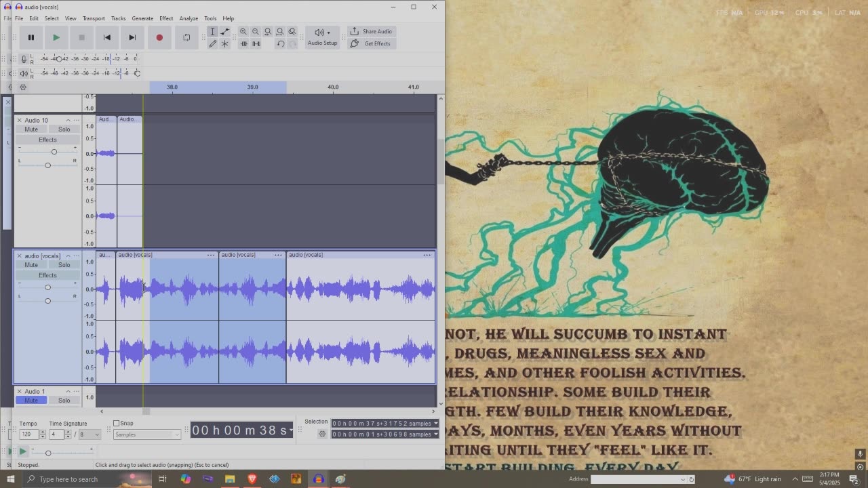Click the Windows Start button
This screenshot has height=488, width=868.
[10, 479]
